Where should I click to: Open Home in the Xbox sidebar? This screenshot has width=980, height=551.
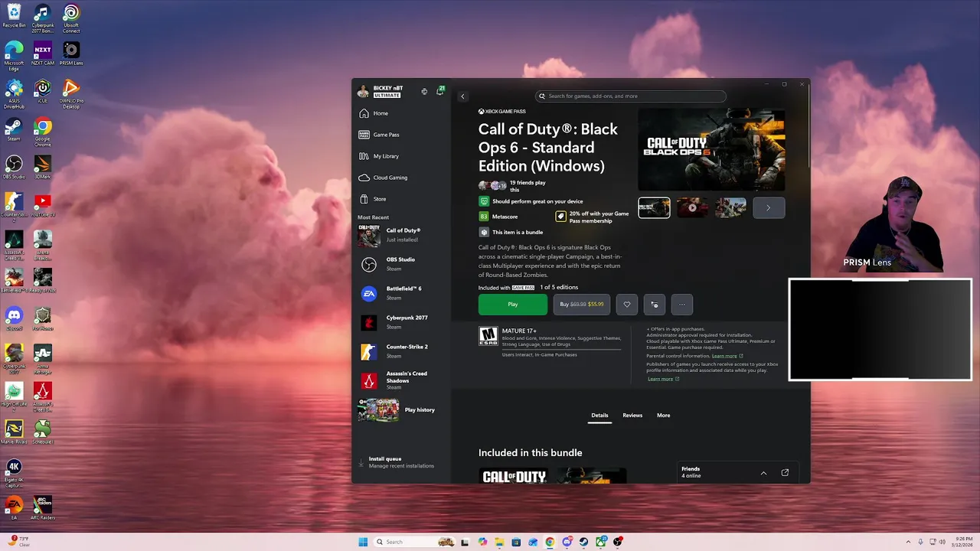[x=374, y=113]
